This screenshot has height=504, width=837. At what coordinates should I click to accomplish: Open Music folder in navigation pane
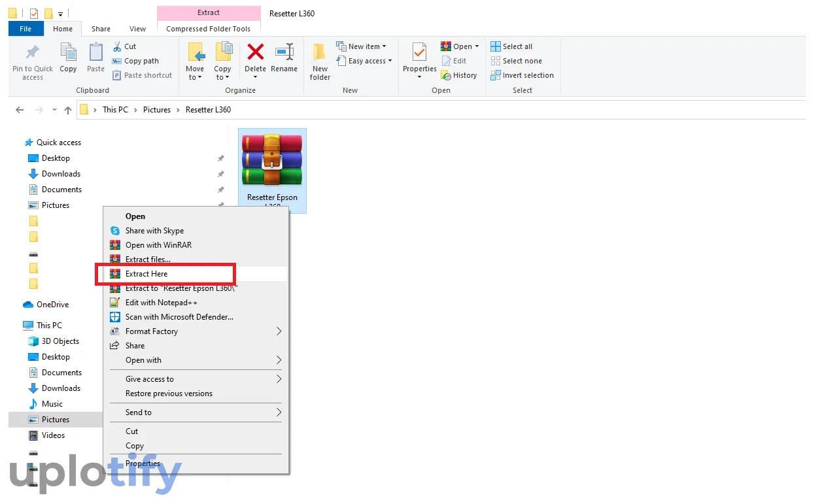pyautogui.click(x=46, y=404)
